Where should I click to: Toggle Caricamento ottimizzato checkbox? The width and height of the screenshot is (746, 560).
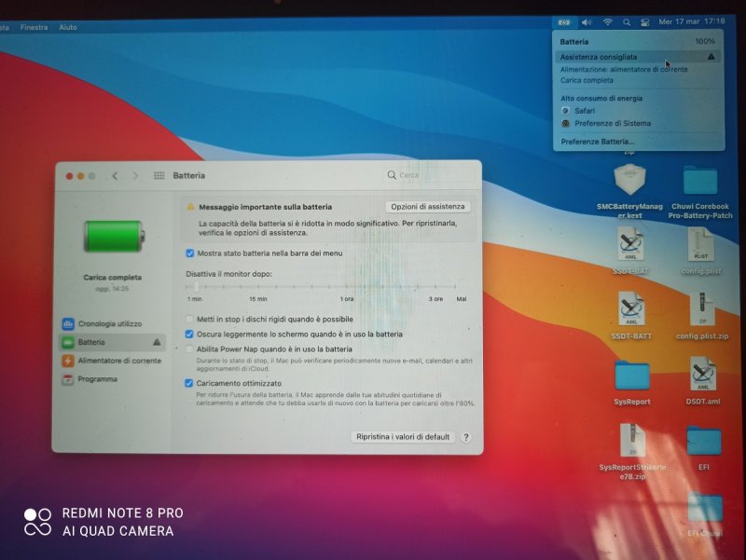tap(189, 383)
